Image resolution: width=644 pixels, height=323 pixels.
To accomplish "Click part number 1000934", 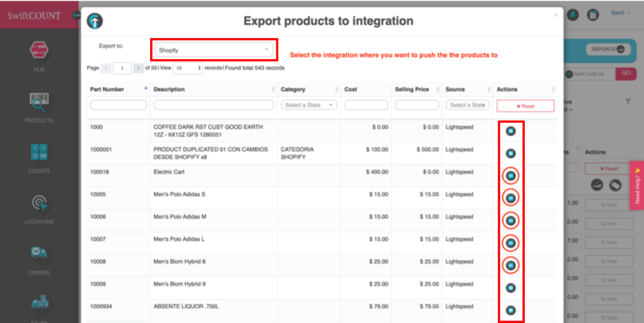I will coord(101,306).
